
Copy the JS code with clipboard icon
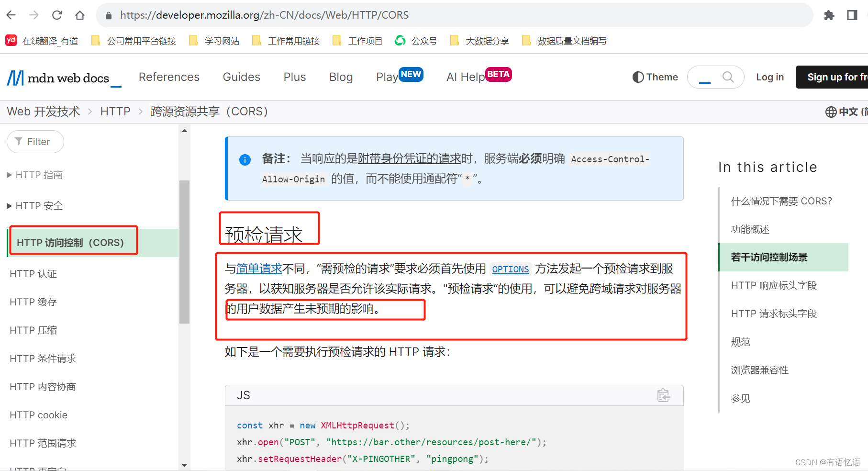click(x=664, y=395)
